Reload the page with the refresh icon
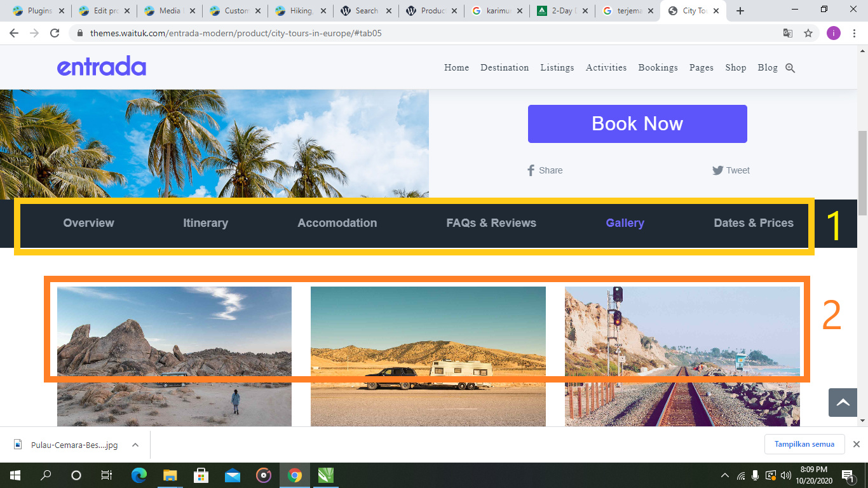 coord(55,34)
